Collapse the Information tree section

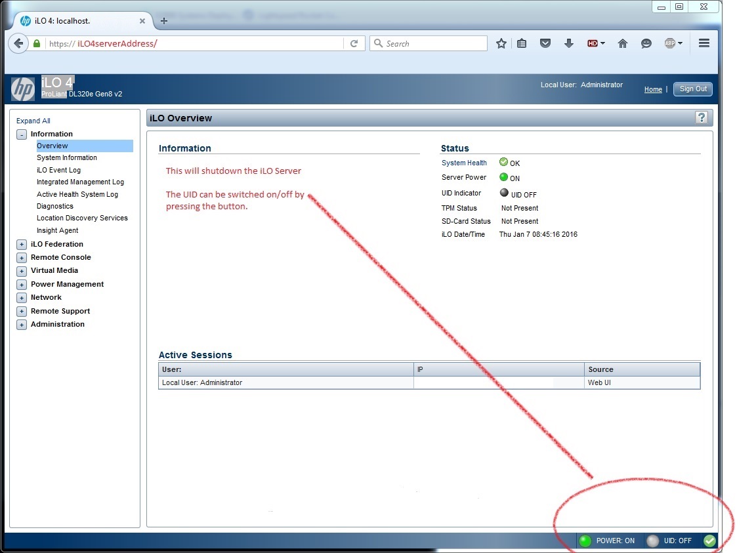pyautogui.click(x=22, y=134)
